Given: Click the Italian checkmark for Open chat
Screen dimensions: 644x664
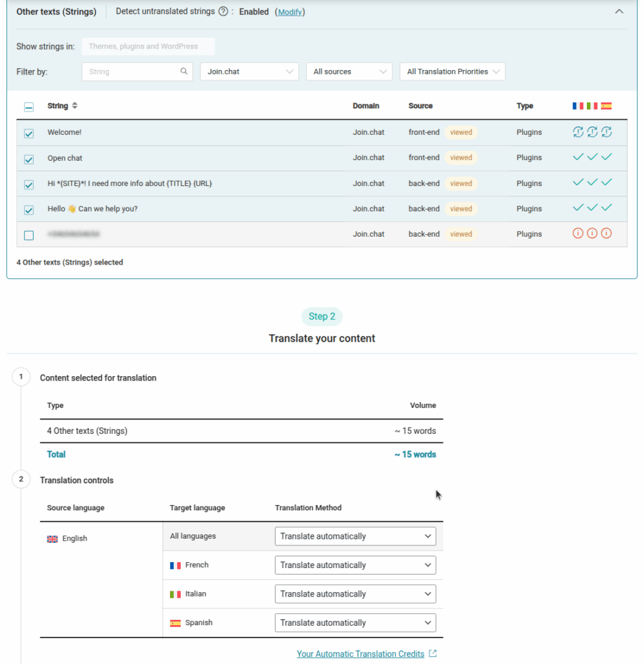Looking at the screenshot, I should [592, 158].
